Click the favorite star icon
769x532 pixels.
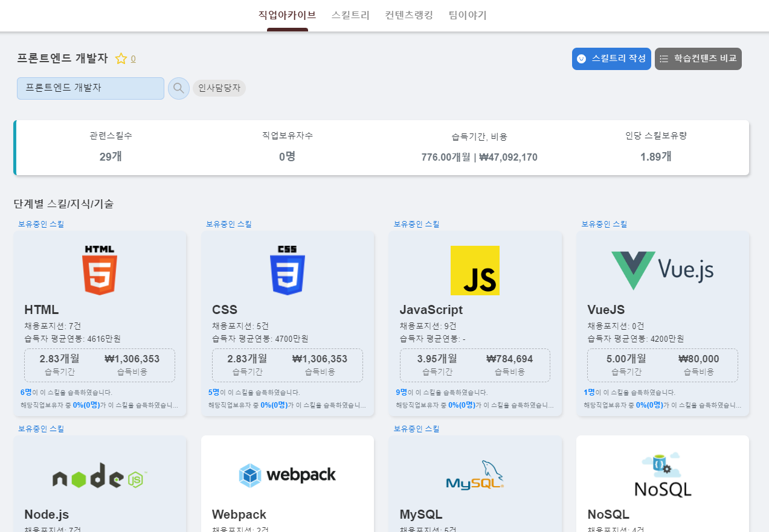(x=121, y=59)
